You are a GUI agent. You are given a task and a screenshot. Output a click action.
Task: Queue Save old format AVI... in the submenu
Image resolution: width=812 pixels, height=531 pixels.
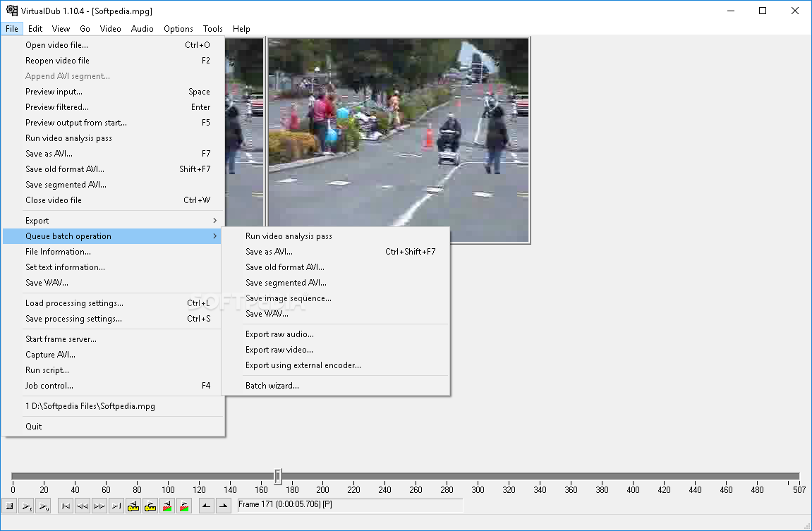[x=336, y=267]
